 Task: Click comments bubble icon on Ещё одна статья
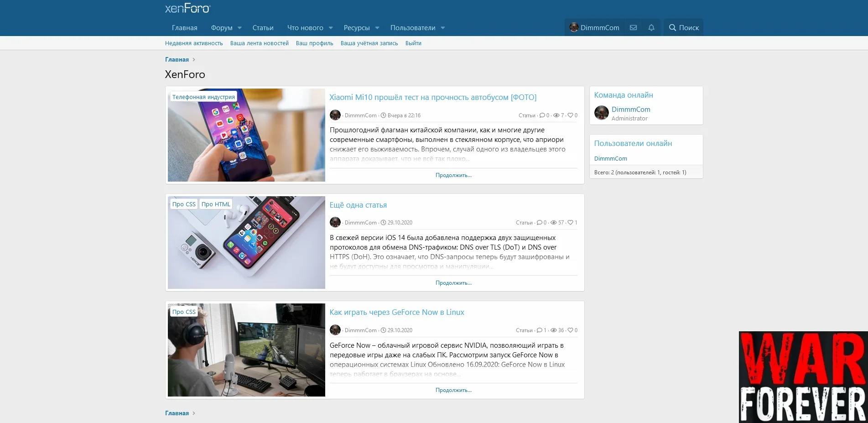point(539,223)
